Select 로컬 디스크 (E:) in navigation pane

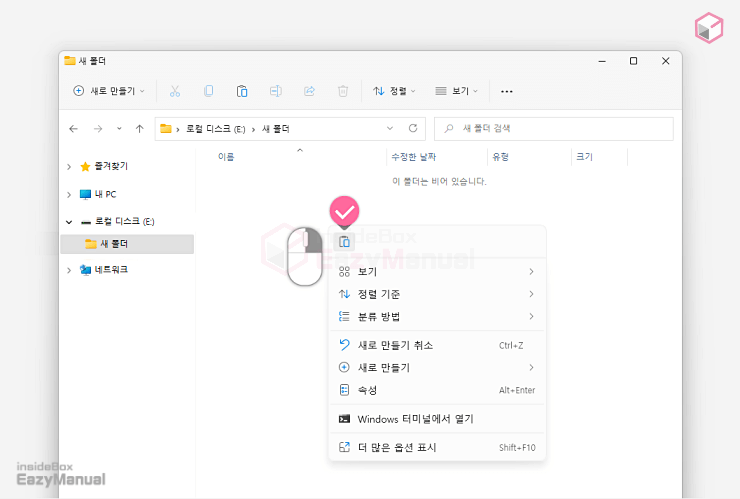click(118, 221)
